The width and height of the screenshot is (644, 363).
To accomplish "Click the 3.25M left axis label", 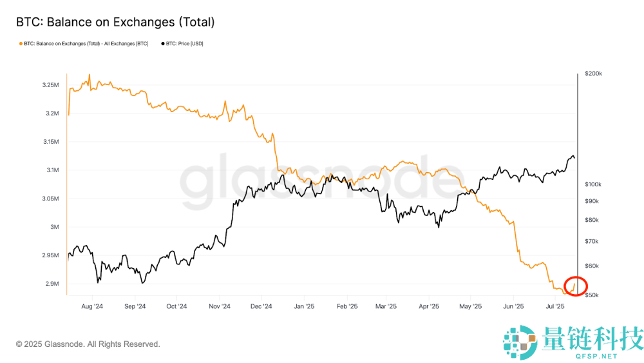I will (52, 85).
